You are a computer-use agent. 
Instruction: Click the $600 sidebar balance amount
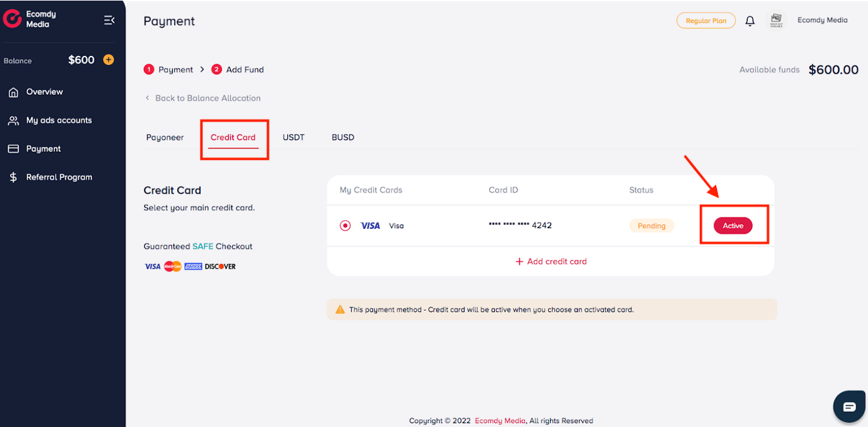coord(81,60)
